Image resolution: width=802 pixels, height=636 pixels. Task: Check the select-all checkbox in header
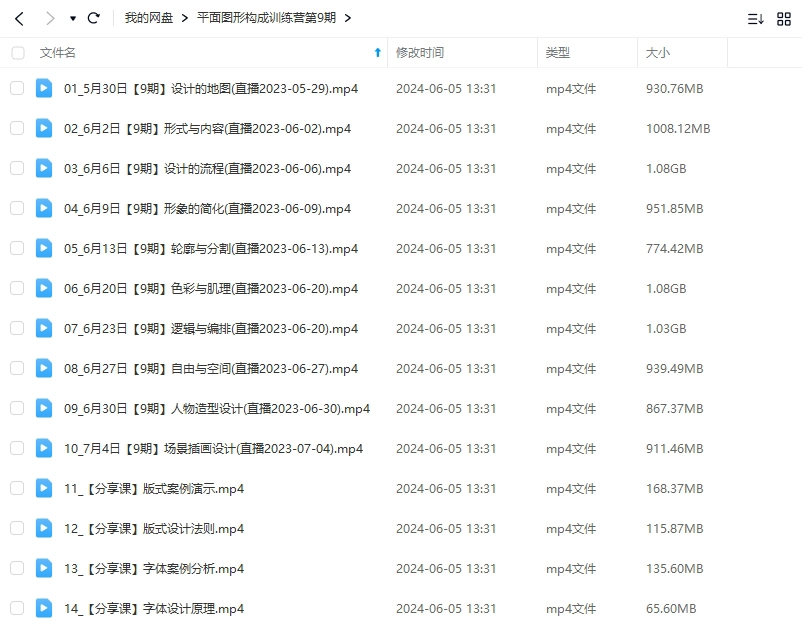(x=16, y=52)
